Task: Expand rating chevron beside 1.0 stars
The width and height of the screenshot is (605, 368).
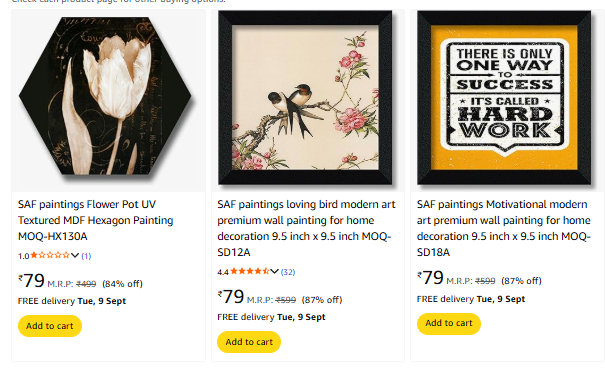Action: pos(75,255)
